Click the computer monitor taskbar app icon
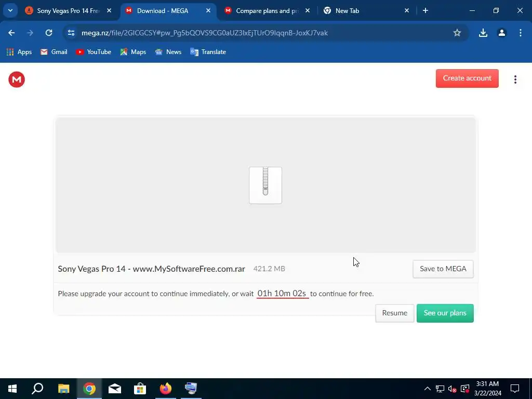This screenshot has width=532, height=399. pyautogui.click(x=191, y=389)
